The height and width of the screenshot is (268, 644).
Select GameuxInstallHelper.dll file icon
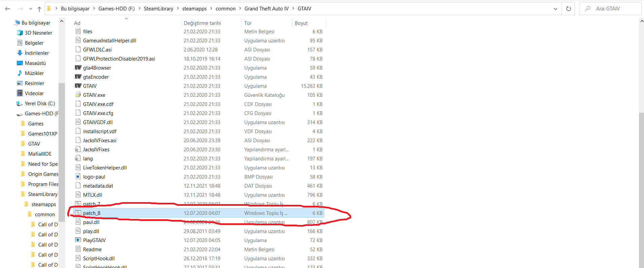pos(78,40)
